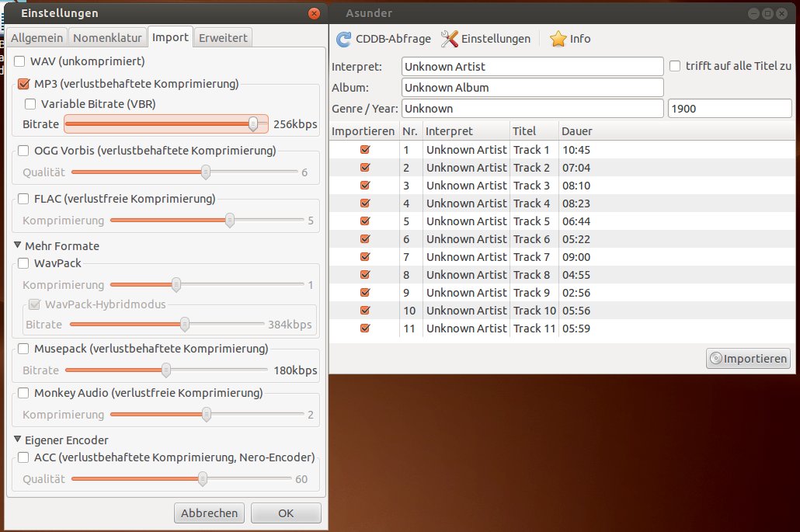Image resolution: width=800 pixels, height=532 pixels.
Task: Uncheck import for Track 8
Action: tap(365, 274)
